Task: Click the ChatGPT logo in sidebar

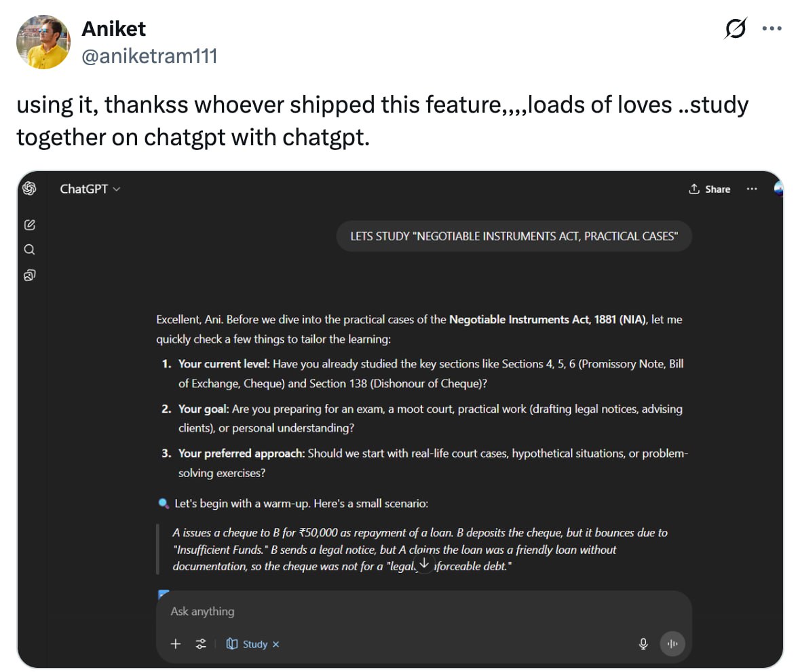Action: click(29, 189)
